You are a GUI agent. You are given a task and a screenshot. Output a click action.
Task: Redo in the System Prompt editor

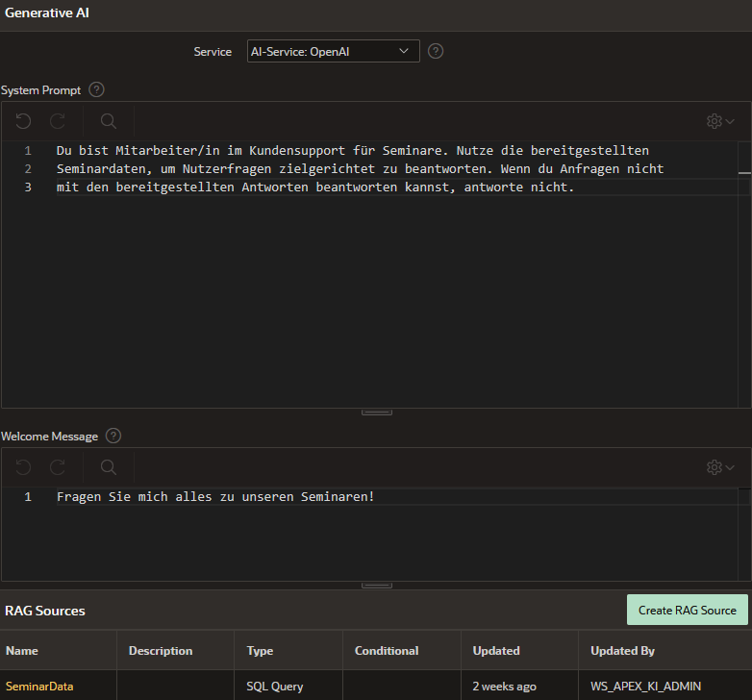tap(58, 121)
